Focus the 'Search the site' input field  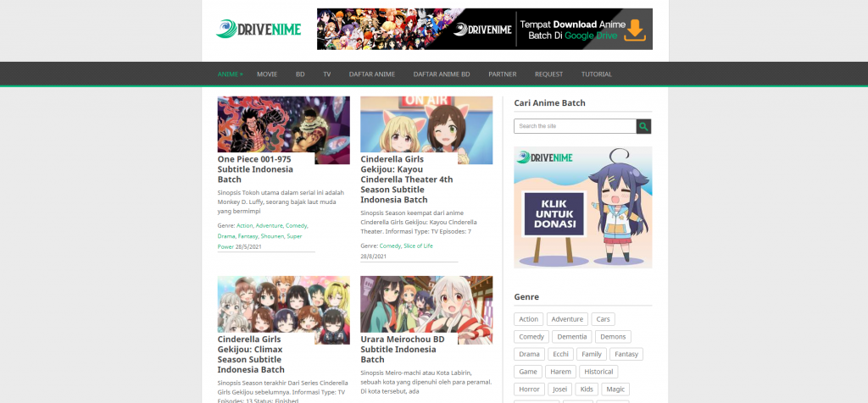pos(576,126)
